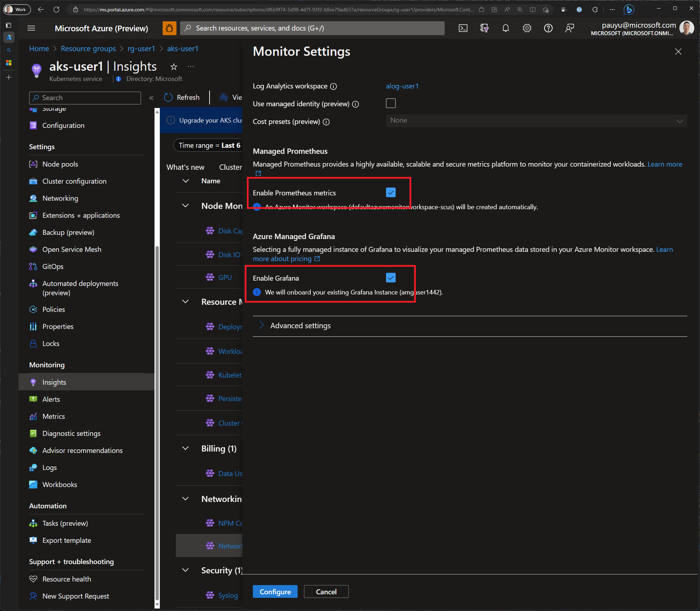700x611 pixels.
Task: Click the Cancel button
Action: pyautogui.click(x=326, y=591)
